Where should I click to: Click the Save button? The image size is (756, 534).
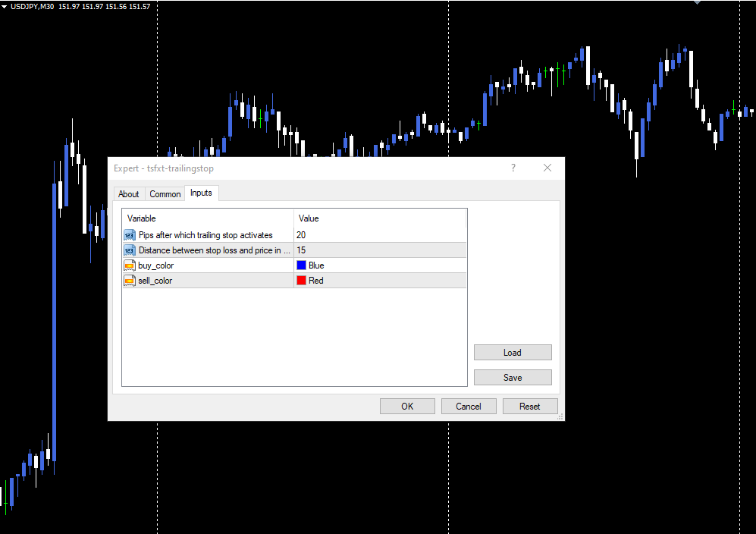pyautogui.click(x=513, y=377)
